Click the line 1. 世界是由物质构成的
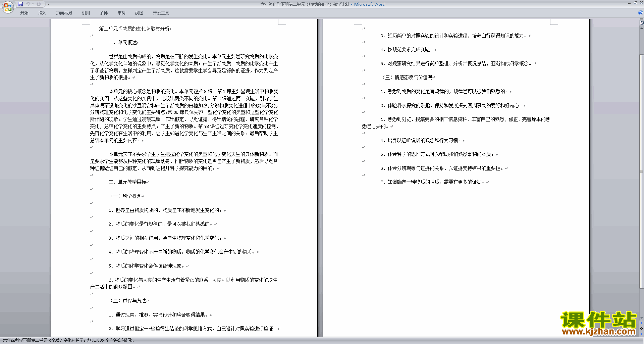 click(165, 210)
